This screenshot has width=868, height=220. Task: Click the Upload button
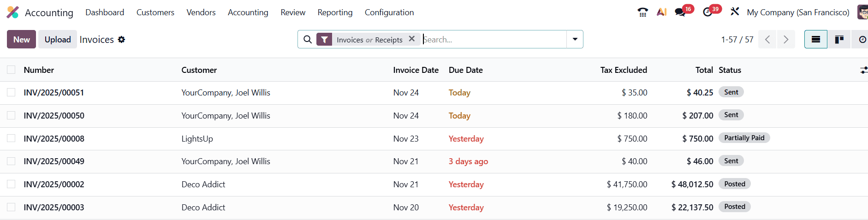[x=58, y=39]
